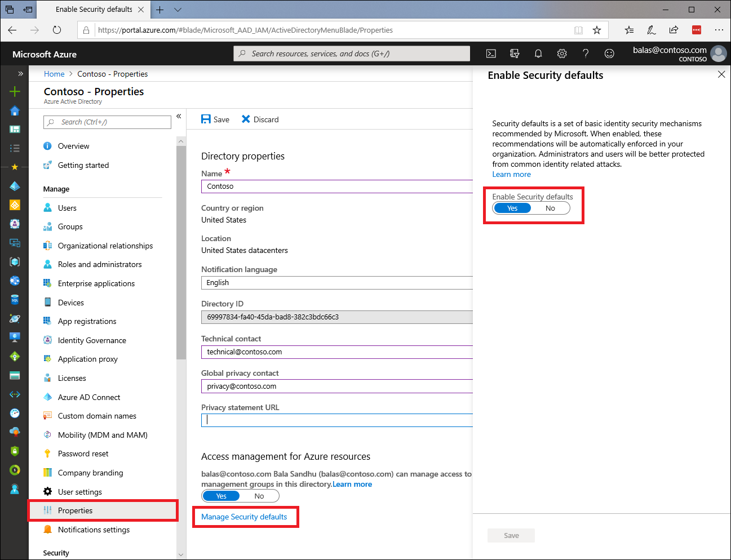
Task: Open the Notification language dropdown
Action: tap(338, 282)
